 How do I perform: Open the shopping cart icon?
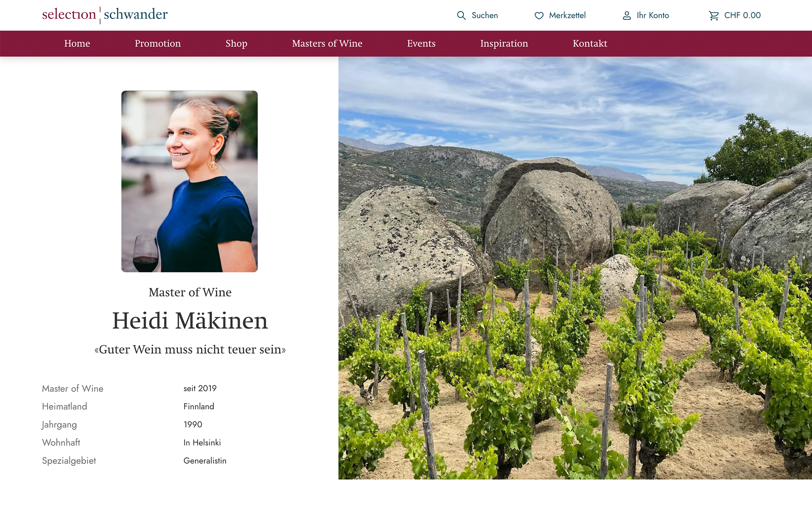[x=713, y=15]
